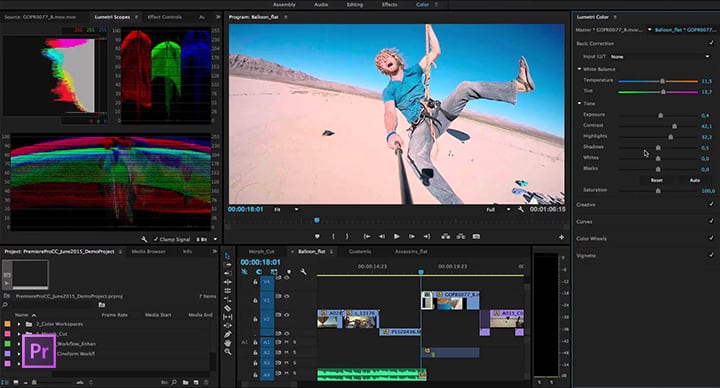The height and width of the screenshot is (388, 720).
Task: Select the Zoom tool in the tools panel
Action: pos(227,352)
